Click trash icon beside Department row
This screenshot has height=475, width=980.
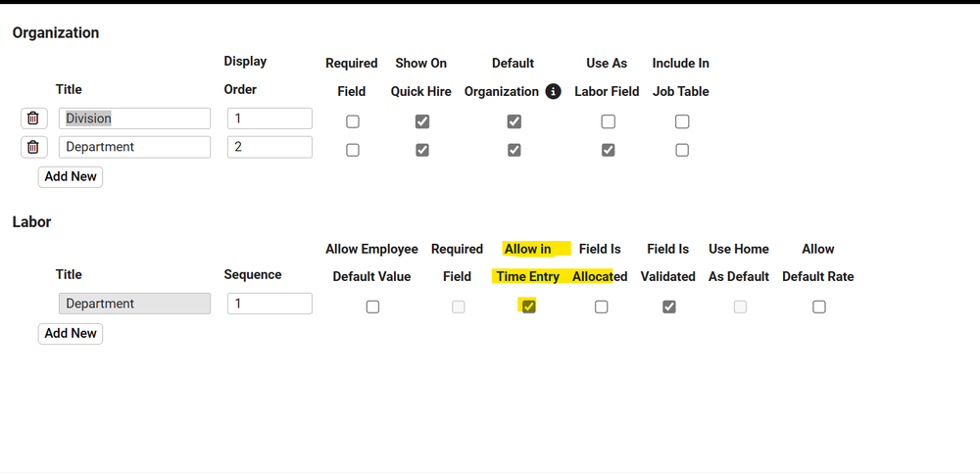pos(32,147)
